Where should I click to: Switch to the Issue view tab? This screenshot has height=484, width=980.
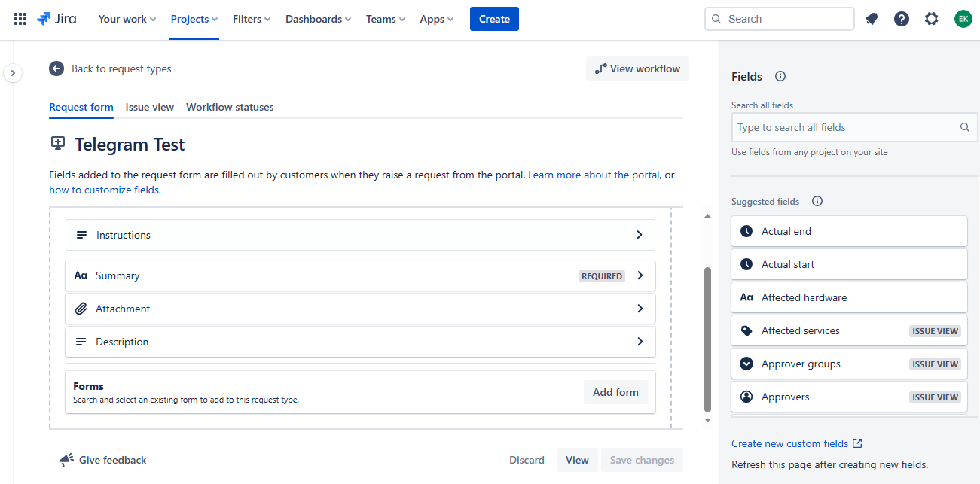point(150,107)
